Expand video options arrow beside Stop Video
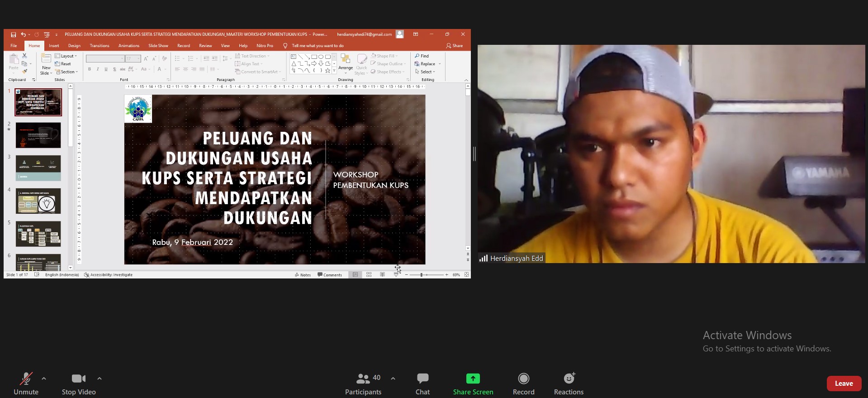The image size is (868, 398). click(x=100, y=379)
